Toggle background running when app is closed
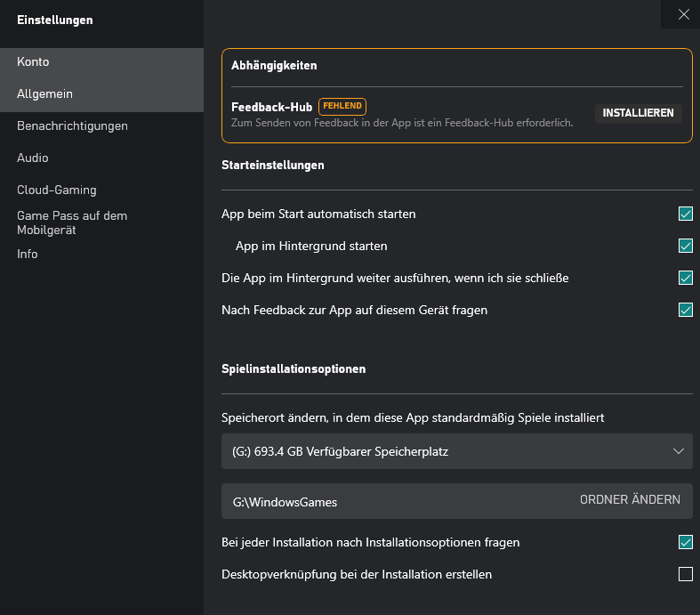Image resolution: width=700 pixels, height=615 pixels. [685, 278]
